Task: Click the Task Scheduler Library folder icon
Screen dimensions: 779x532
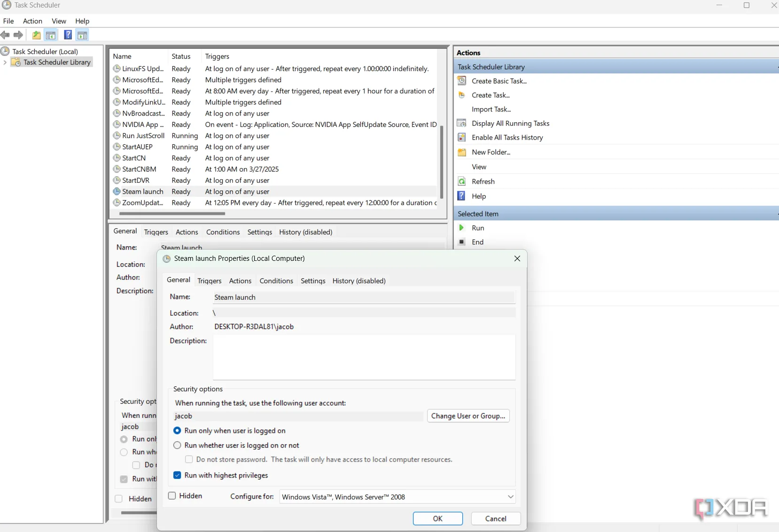Action: (x=16, y=62)
